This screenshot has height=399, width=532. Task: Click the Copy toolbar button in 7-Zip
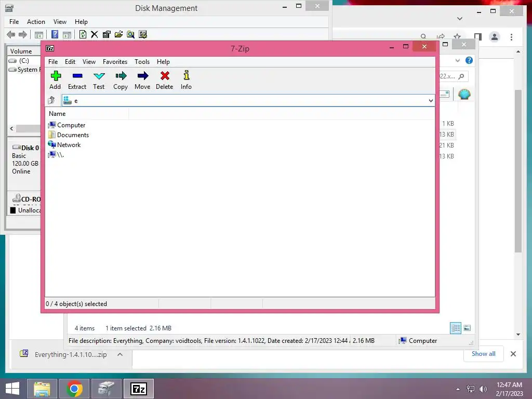pos(121,80)
